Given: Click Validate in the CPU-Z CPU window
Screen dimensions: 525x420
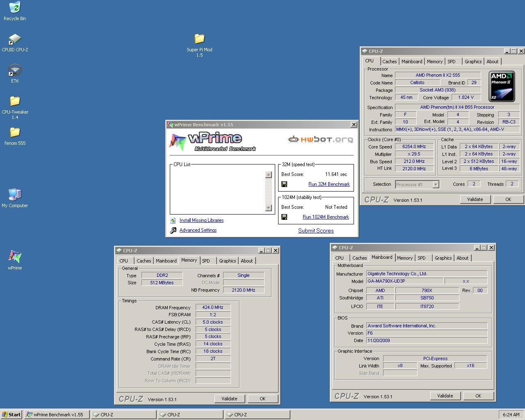Looking at the screenshot, I should 475,199.
